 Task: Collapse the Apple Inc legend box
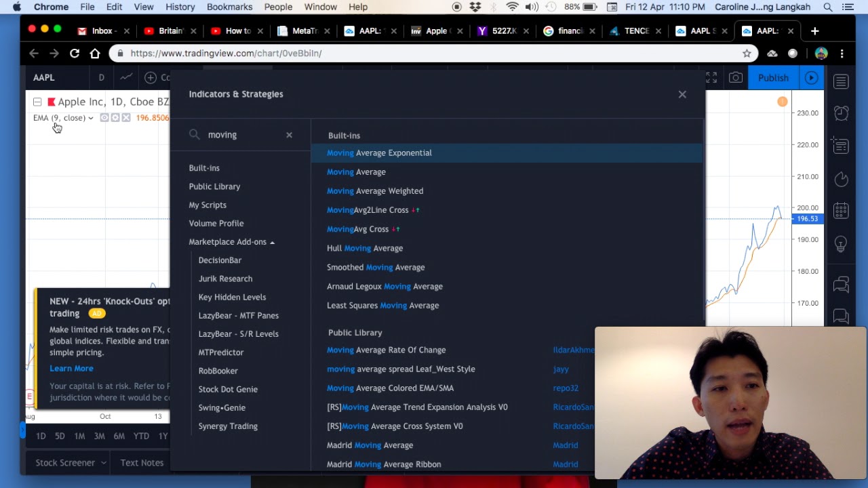37,102
